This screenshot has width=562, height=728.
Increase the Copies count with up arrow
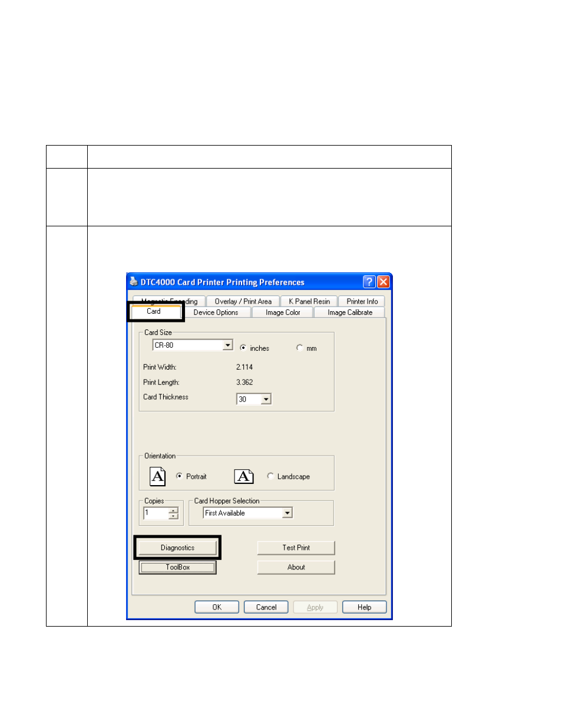(173, 510)
